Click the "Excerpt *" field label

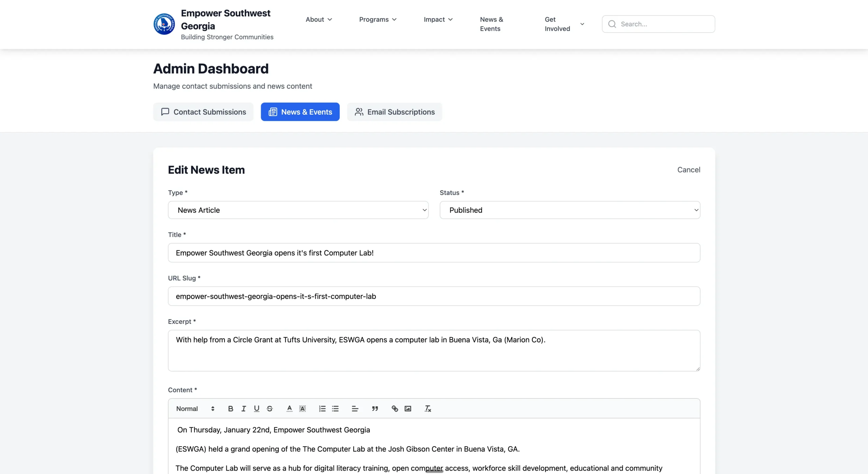(x=182, y=322)
